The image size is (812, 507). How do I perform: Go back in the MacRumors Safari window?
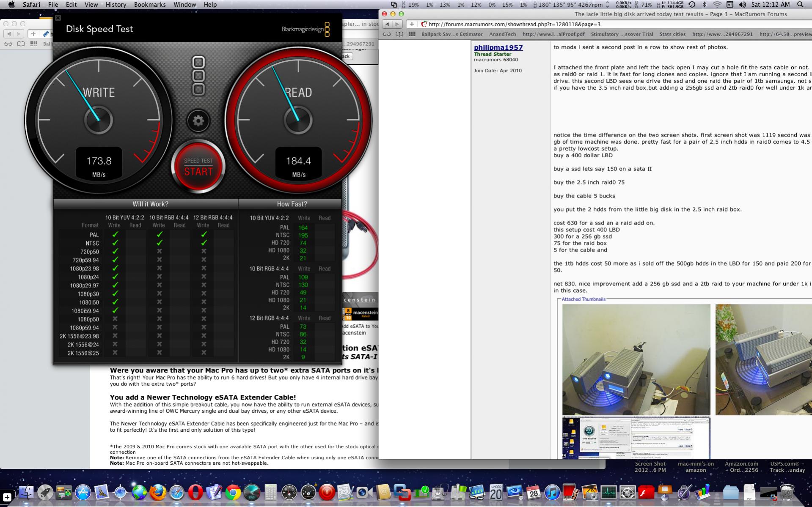pos(387,24)
